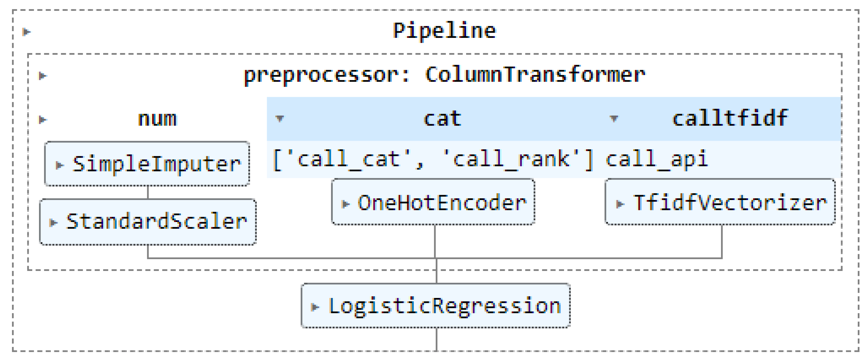Expand the preprocessor ColumnTransformer arrow

[x=43, y=75]
